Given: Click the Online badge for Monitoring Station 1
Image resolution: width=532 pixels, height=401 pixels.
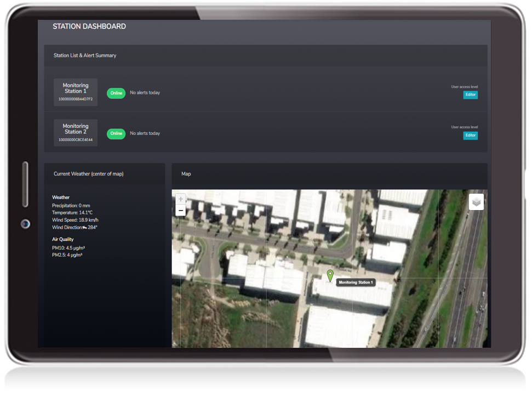Looking at the screenshot, I should coord(116,93).
